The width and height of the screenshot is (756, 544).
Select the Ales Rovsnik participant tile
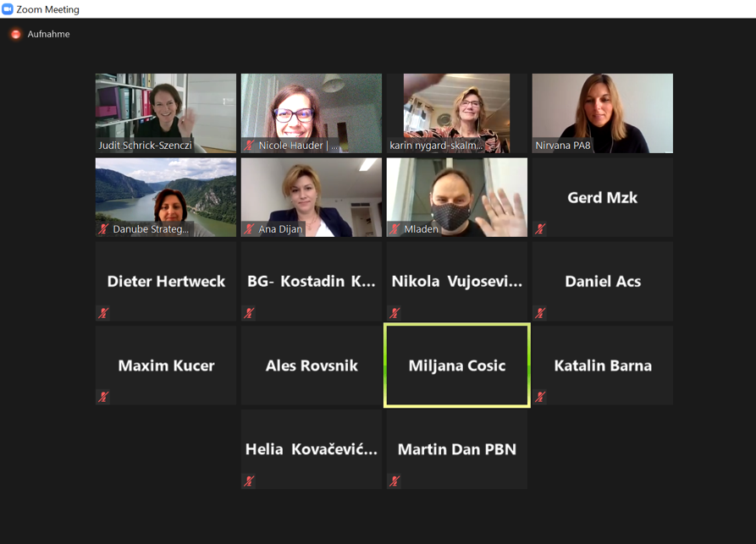tap(312, 365)
